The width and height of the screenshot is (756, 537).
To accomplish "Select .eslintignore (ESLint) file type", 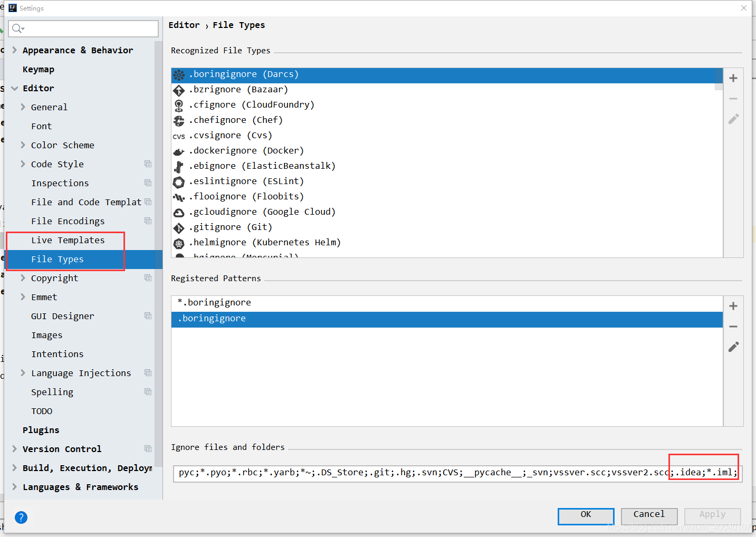I will click(x=447, y=181).
